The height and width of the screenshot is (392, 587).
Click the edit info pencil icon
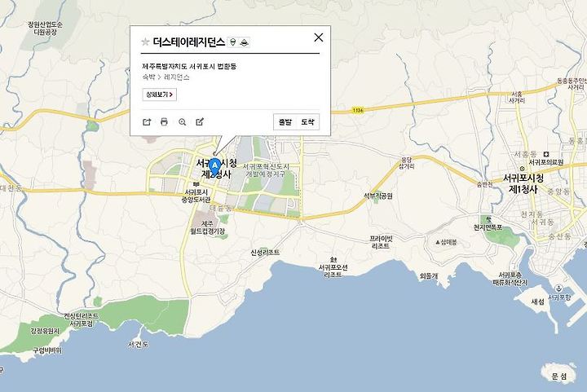(x=200, y=121)
